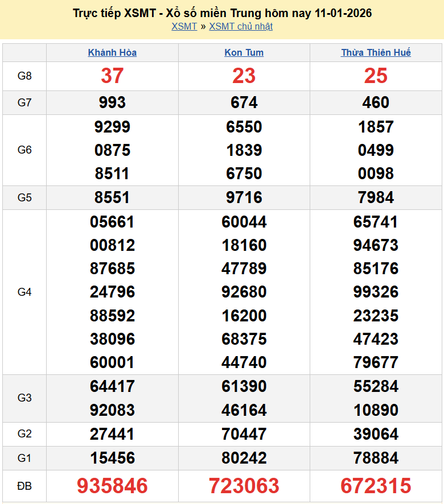The image size is (444, 504).
Task: Click the G1 result 15456
Action: [112, 458]
